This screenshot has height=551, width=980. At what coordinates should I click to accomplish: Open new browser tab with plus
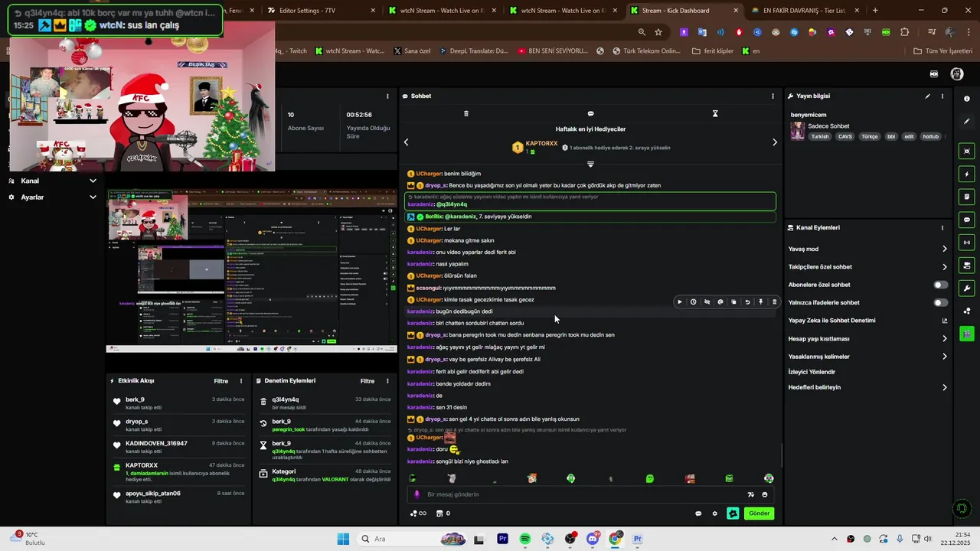coord(875,11)
